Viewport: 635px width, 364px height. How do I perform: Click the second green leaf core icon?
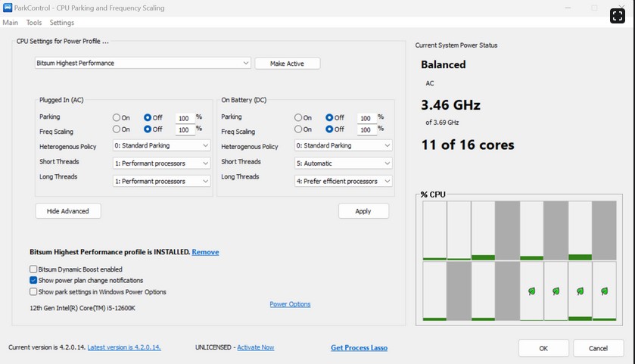pos(556,291)
